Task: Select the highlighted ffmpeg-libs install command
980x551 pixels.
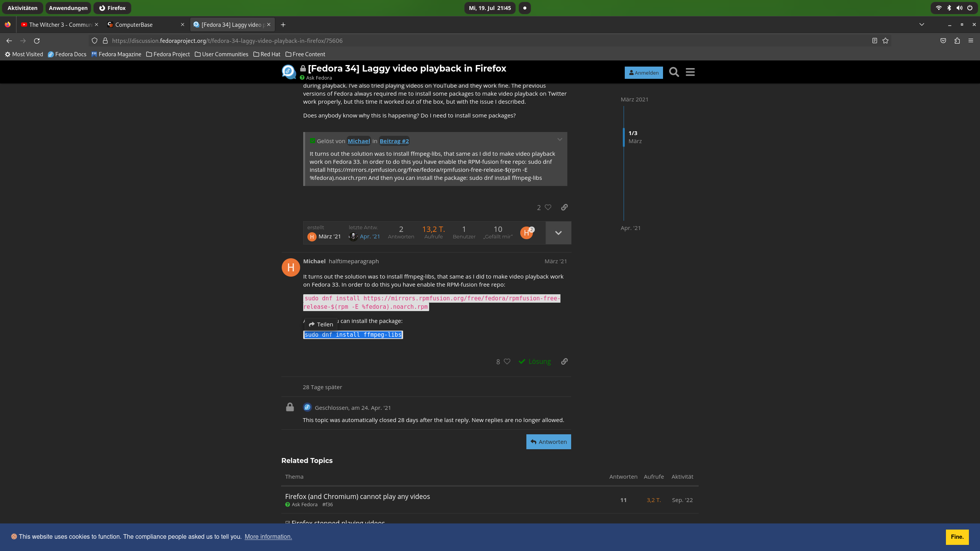Action: (x=353, y=334)
